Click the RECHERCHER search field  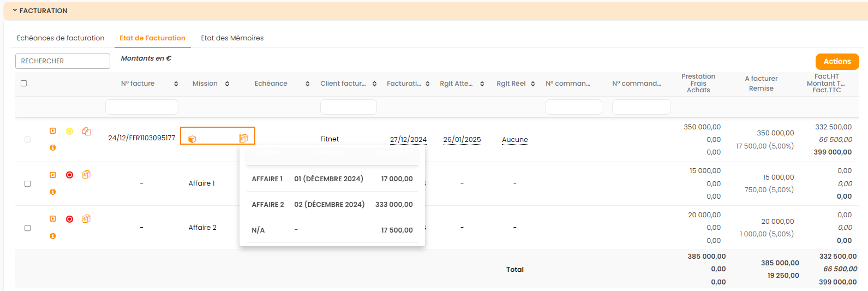point(63,61)
